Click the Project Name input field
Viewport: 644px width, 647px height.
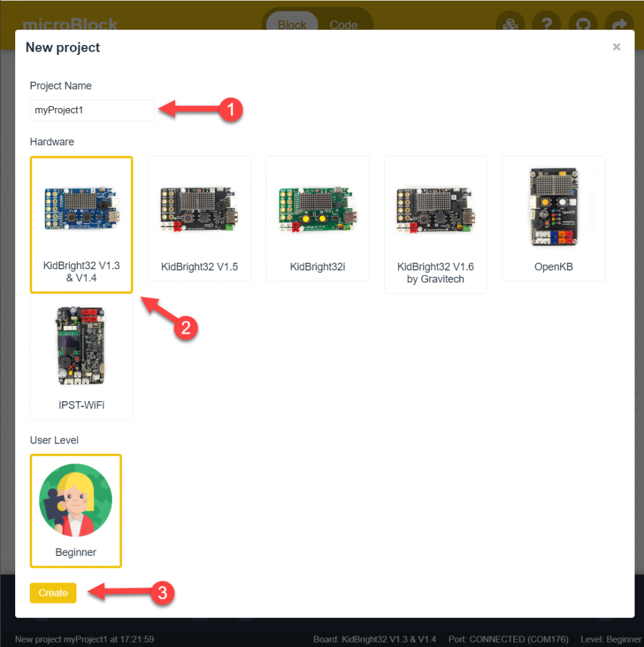[x=92, y=110]
